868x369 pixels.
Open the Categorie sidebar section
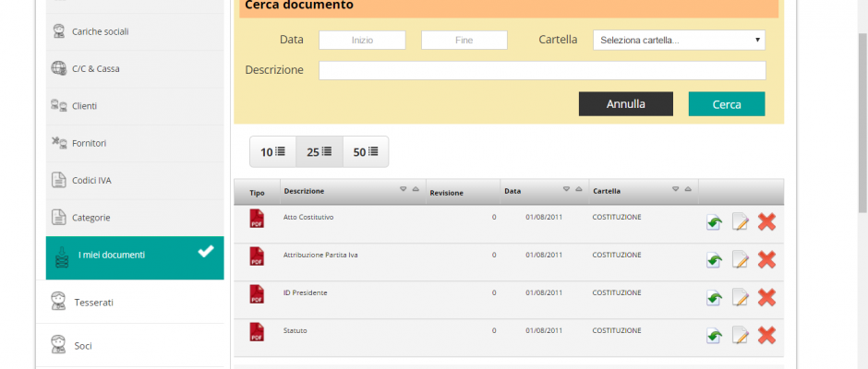[x=135, y=218]
